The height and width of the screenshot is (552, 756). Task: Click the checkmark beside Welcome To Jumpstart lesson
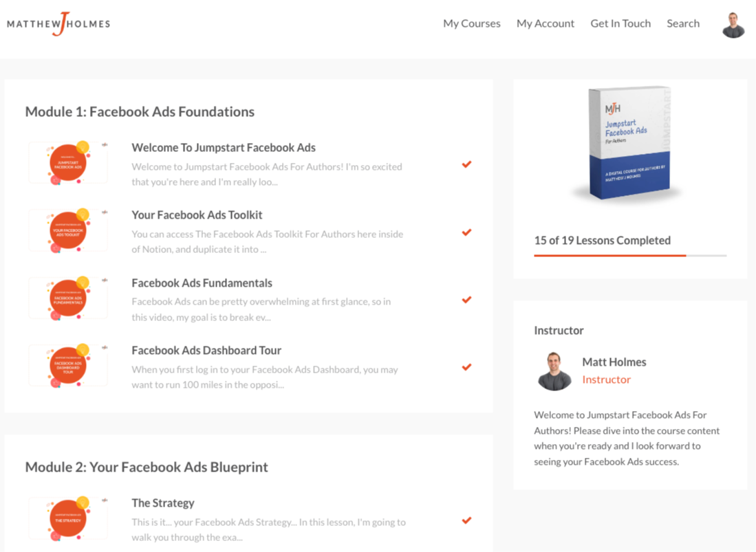click(x=466, y=164)
